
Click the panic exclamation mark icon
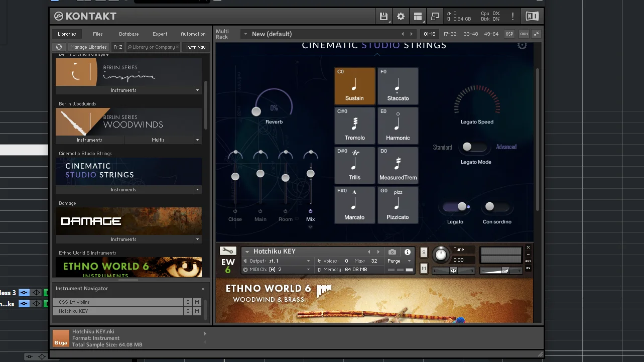click(512, 16)
